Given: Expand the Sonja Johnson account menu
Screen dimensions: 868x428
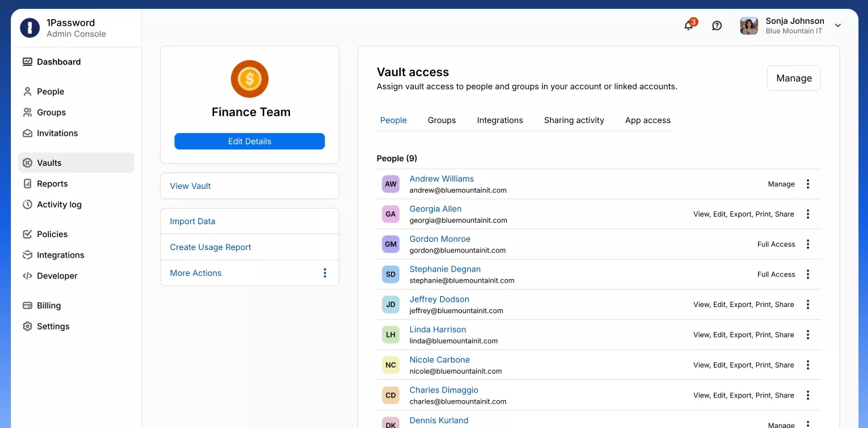Looking at the screenshot, I should (x=837, y=25).
